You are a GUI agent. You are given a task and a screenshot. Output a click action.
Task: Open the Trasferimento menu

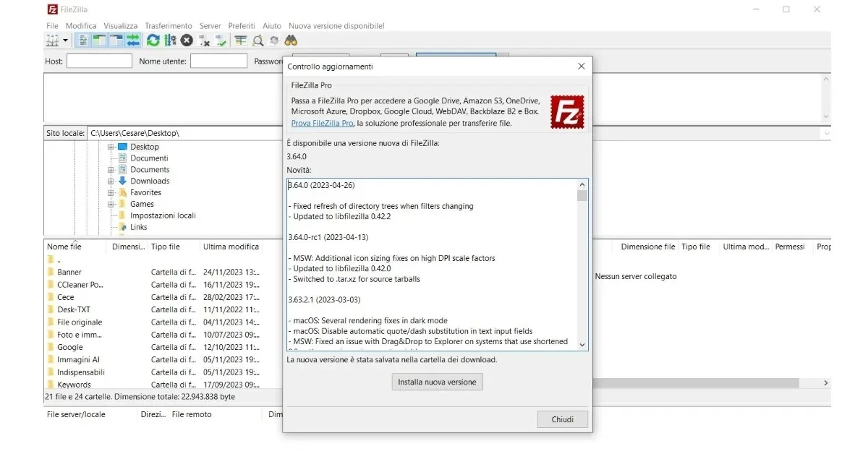168,25
